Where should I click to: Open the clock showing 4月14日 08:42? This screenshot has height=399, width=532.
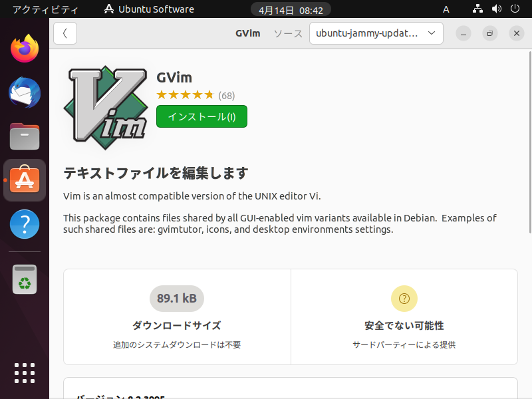[x=291, y=10]
